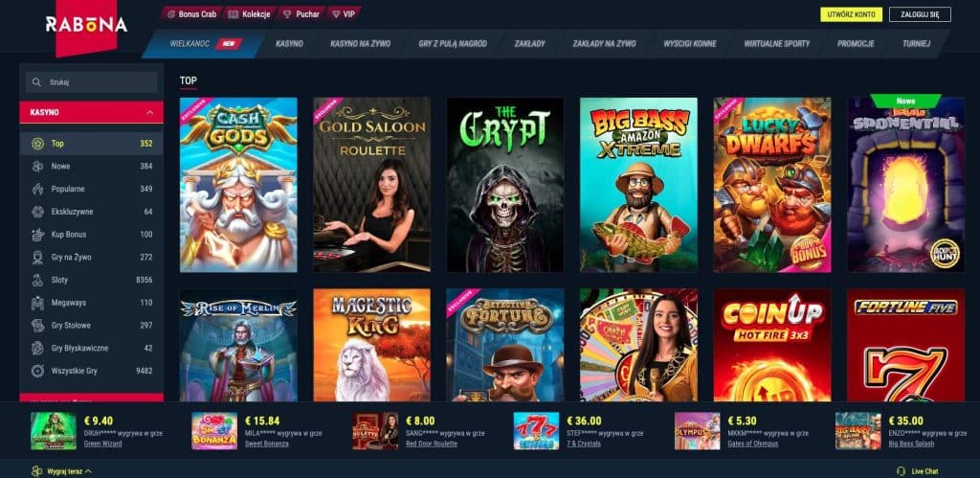Click in the Szukaj search field
This screenshot has width=980, height=478.
tap(91, 82)
